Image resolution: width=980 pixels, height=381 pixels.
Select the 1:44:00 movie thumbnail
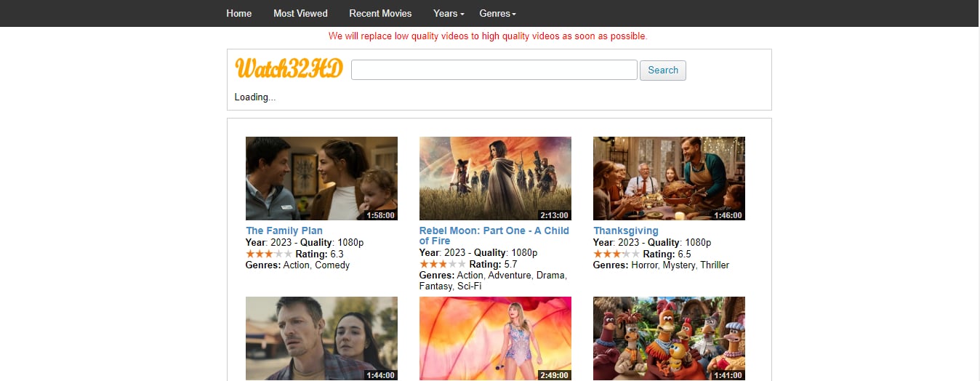(x=321, y=338)
